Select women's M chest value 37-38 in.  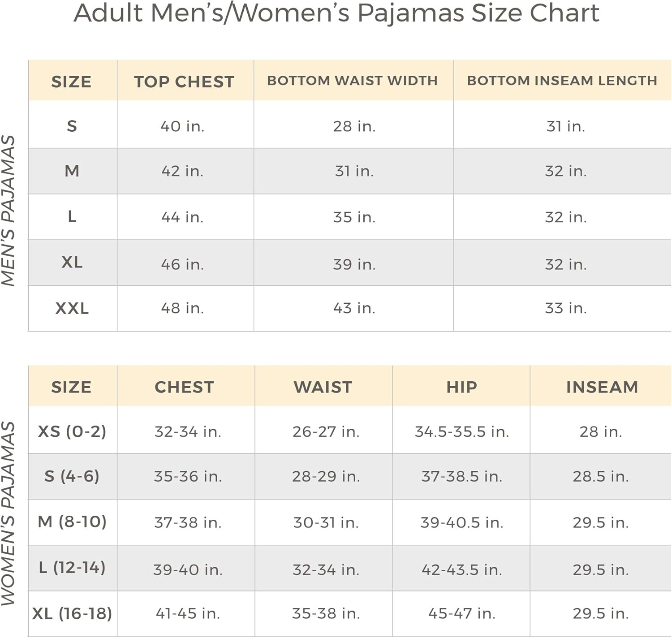(188, 522)
